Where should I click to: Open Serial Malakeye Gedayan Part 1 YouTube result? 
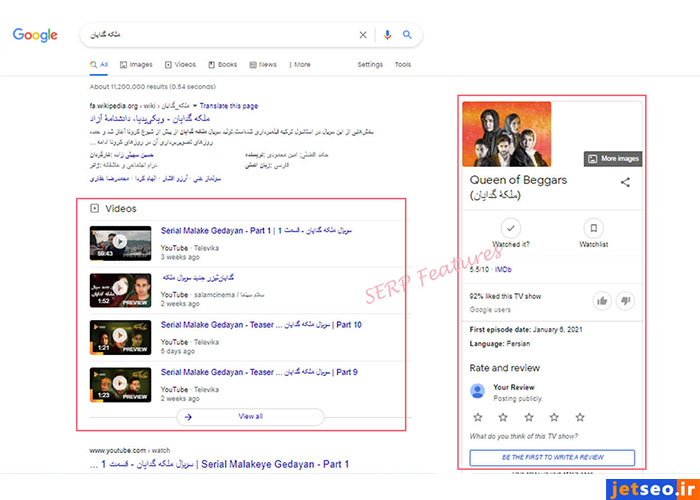click(219, 464)
